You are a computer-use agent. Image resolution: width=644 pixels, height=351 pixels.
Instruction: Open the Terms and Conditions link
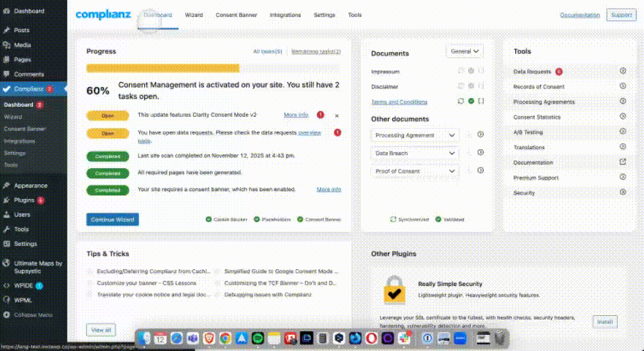[400, 102]
